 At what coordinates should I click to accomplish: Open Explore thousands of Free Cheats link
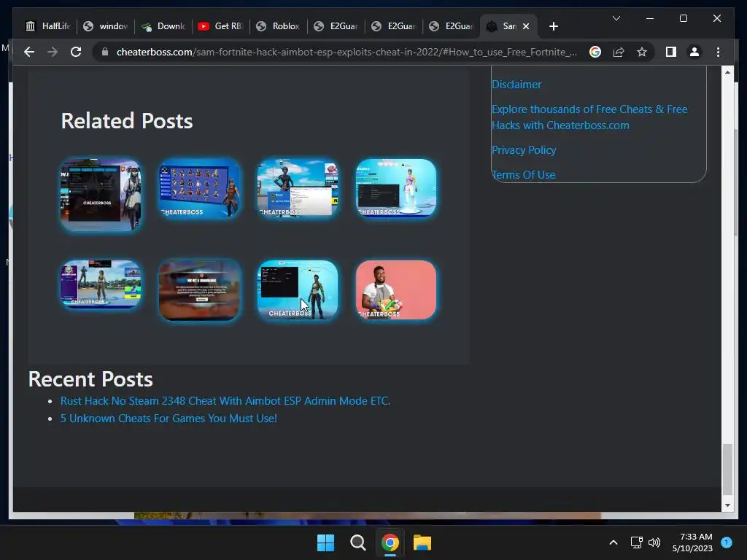click(589, 117)
